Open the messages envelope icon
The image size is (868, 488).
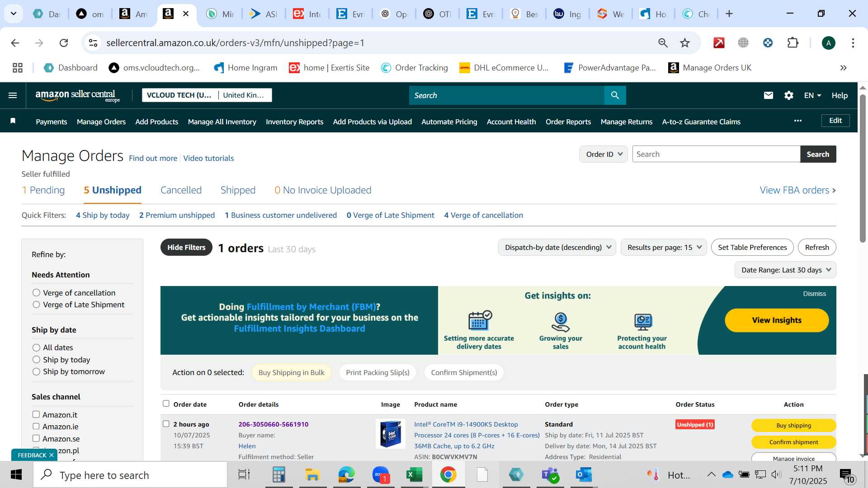(769, 95)
